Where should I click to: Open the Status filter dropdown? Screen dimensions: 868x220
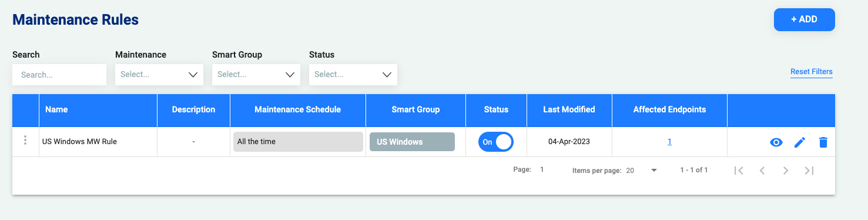[353, 75]
